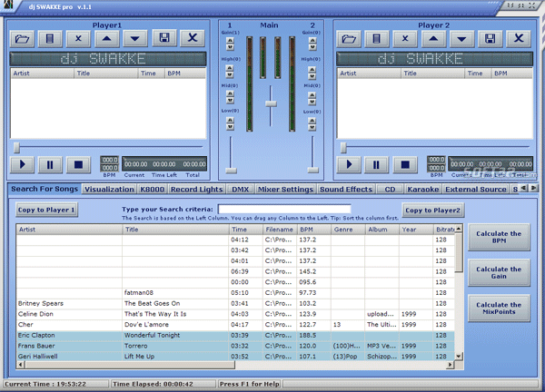Select Eric Clapton Wonderful Tonight row
Viewport: 545px width, 392px height.
(235, 336)
